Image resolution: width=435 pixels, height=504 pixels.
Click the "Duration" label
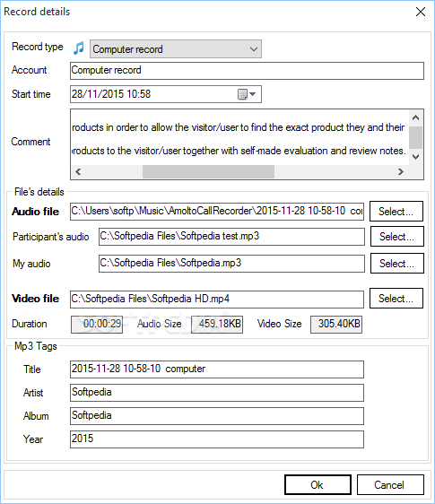pyautogui.click(x=30, y=324)
